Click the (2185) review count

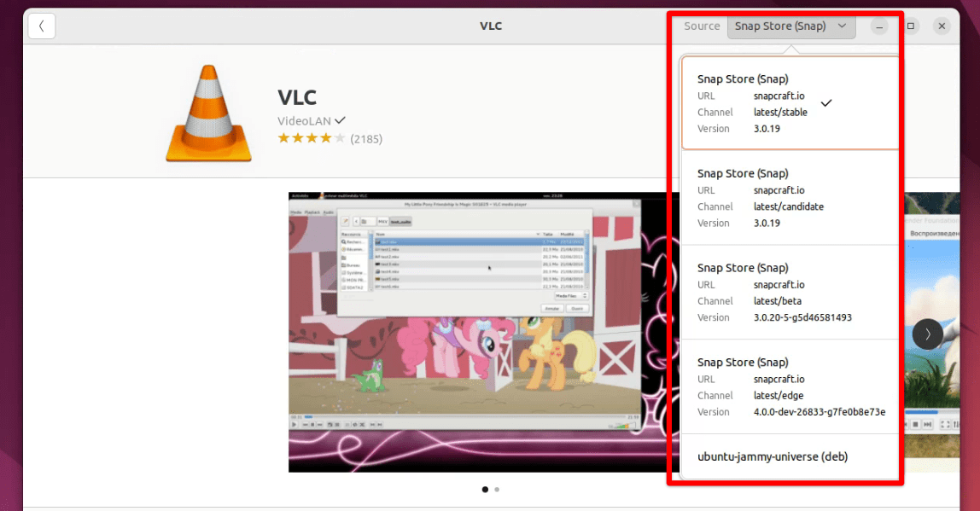point(366,139)
